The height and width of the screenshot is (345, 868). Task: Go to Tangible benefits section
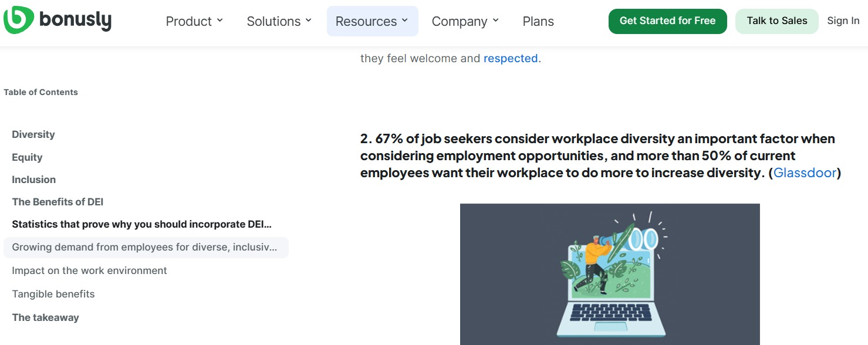coord(53,294)
